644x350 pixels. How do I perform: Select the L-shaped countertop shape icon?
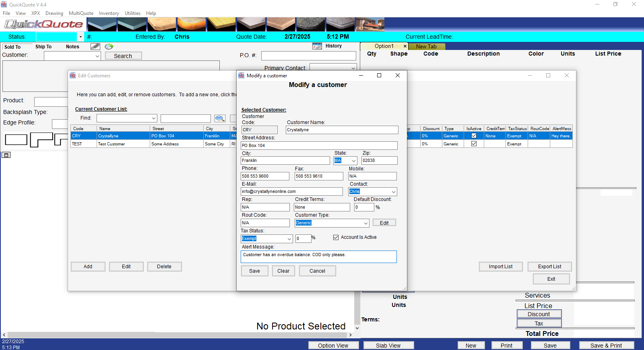(41, 140)
